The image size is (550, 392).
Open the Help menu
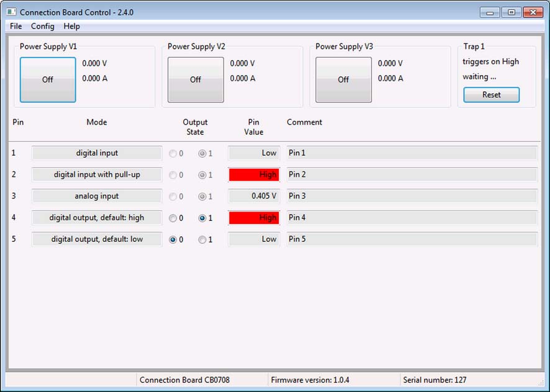click(x=71, y=26)
